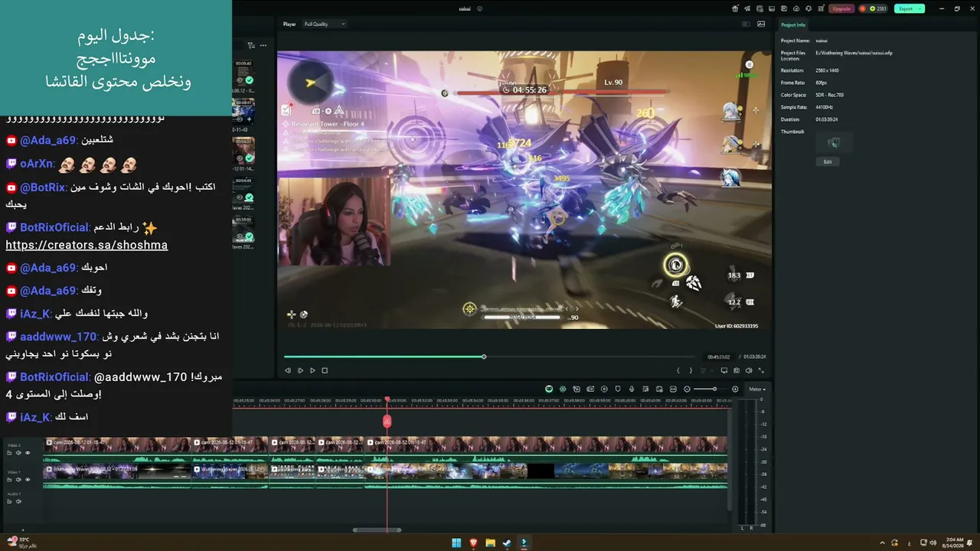Screen dimensions: 980x551
Task: Click the send/share paper-plane icon
Action: pos(747,8)
